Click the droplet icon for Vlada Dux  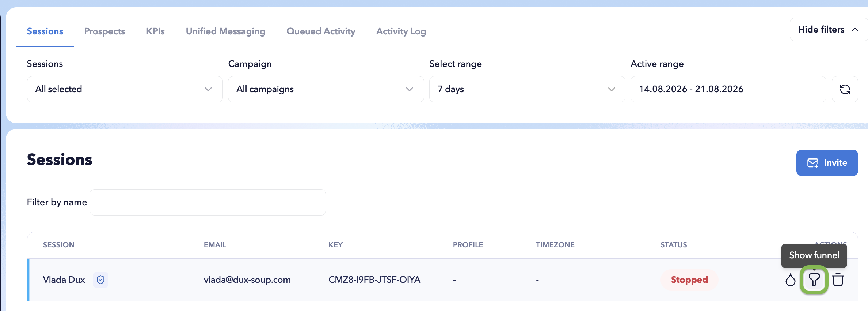791,280
